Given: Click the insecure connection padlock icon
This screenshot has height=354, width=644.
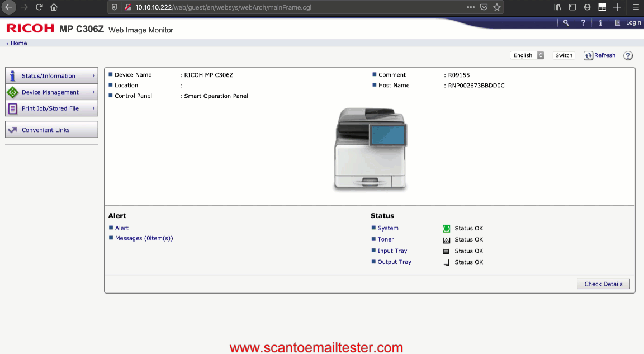Looking at the screenshot, I should coord(127,7).
